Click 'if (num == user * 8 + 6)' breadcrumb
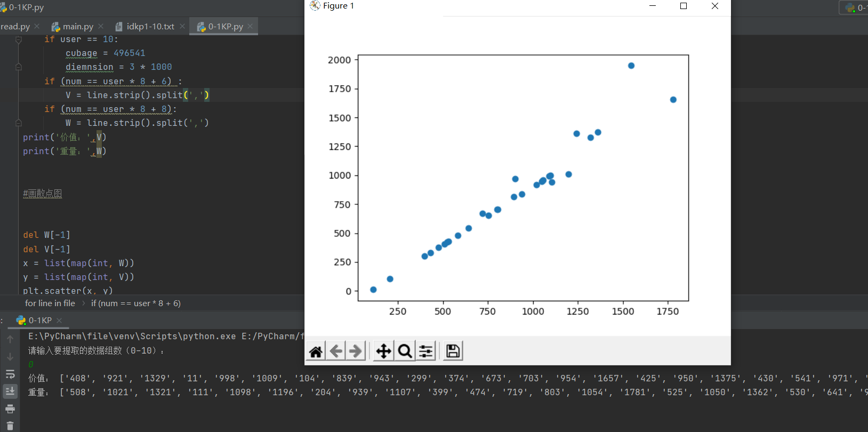 coord(136,303)
